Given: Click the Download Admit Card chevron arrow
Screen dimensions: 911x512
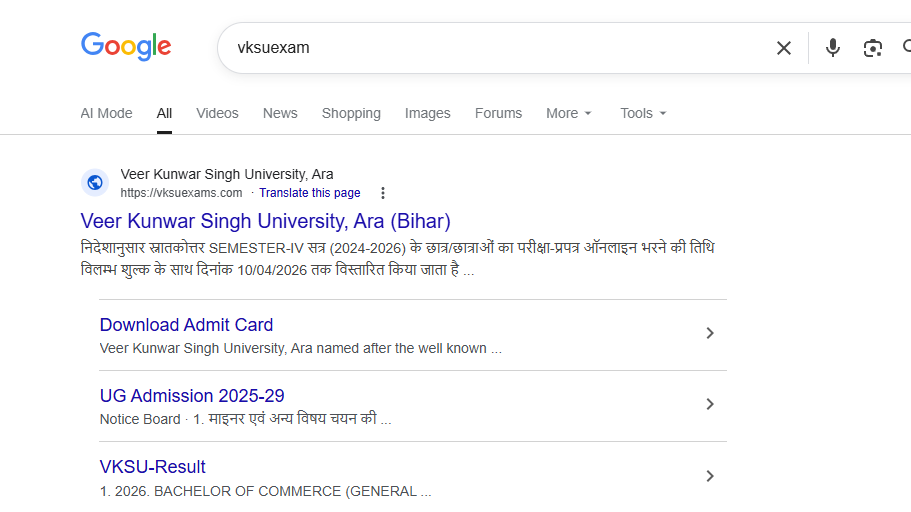Looking at the screenshot, I should [710, 333].
